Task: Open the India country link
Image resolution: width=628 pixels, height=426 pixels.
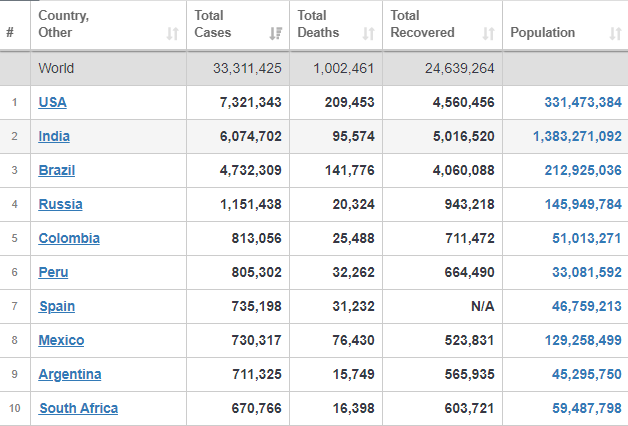Action: (x=54, y=136)
